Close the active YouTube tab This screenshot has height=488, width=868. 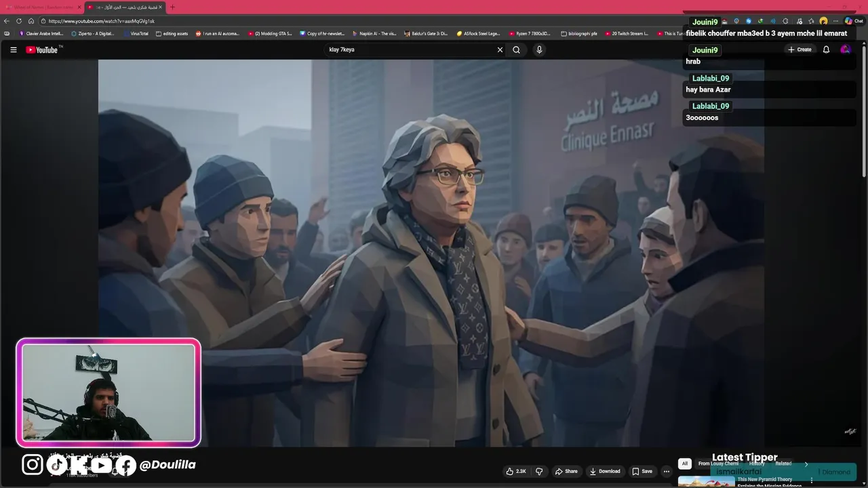(x=161, y=7)
